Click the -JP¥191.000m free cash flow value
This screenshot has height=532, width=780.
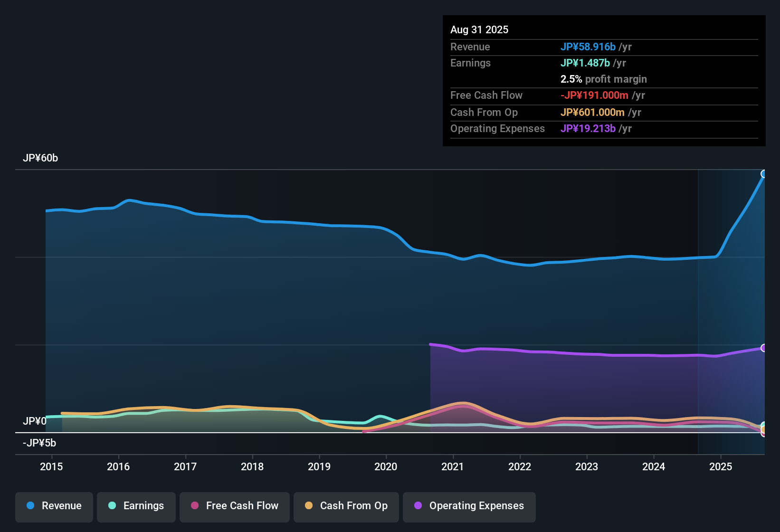pyautogui.click(x=594, y=95)
